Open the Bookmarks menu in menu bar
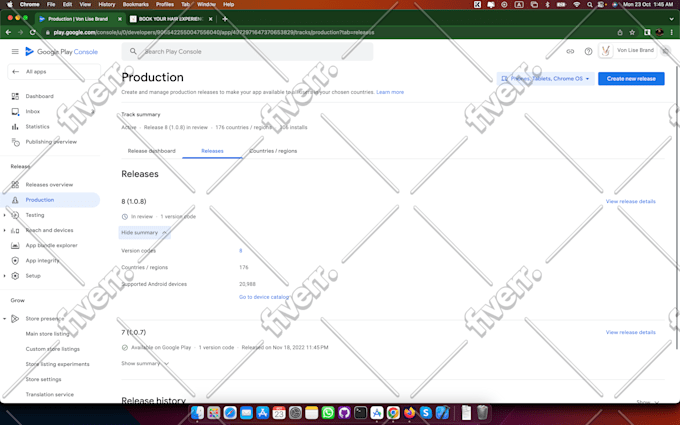 (x=135, y=4)
